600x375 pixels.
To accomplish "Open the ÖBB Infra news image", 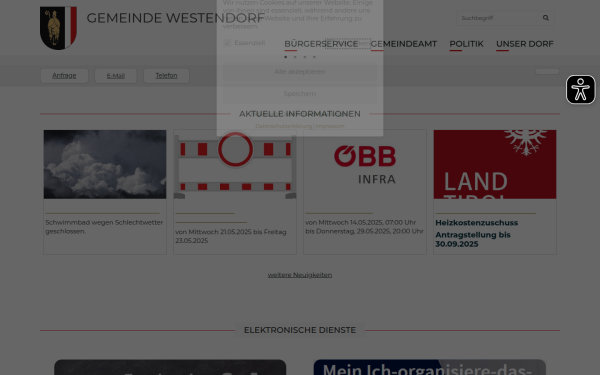I will [365, 164].
